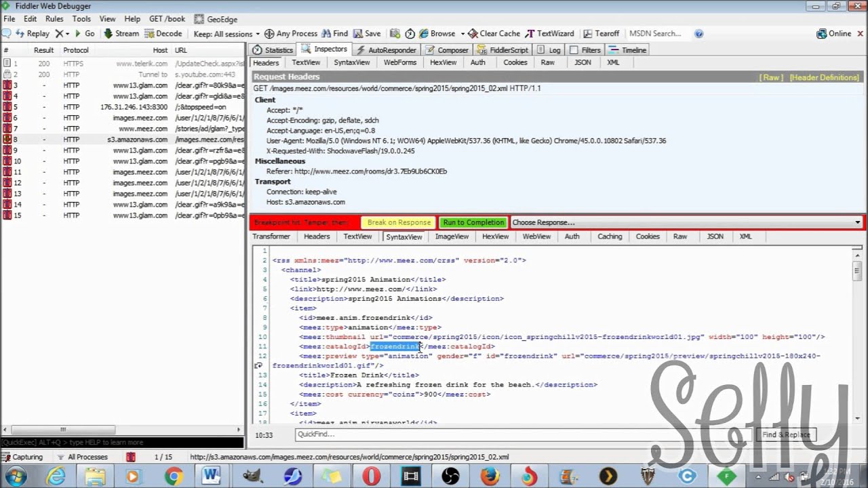Viewport: 868px width, 488px height.
Task: Open Browse to launch browser
Action: click(x=437, y=33)
